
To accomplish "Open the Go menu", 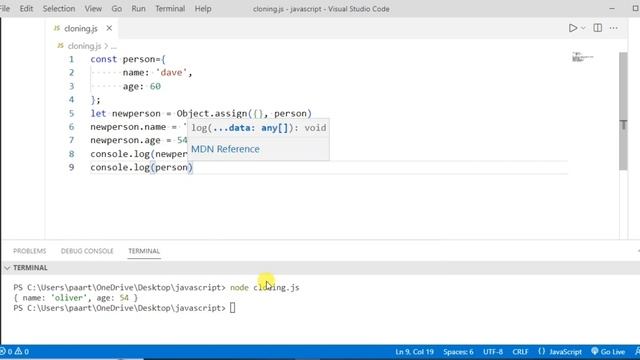I will pyautogui.click(x=117, y=9).
